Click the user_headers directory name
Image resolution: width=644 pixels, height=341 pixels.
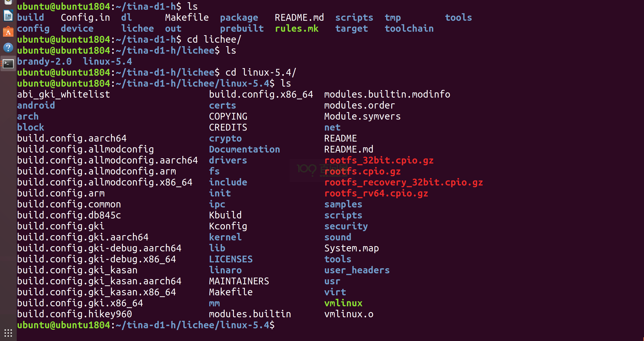click(x=357, y=270)
